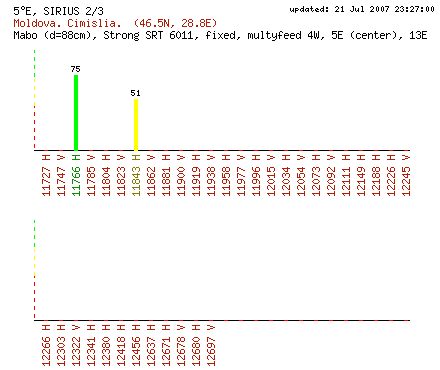The width and height of the screenshot is (440, 370).
Task: Click frequency label 11747 V
Action: [61, 175]
